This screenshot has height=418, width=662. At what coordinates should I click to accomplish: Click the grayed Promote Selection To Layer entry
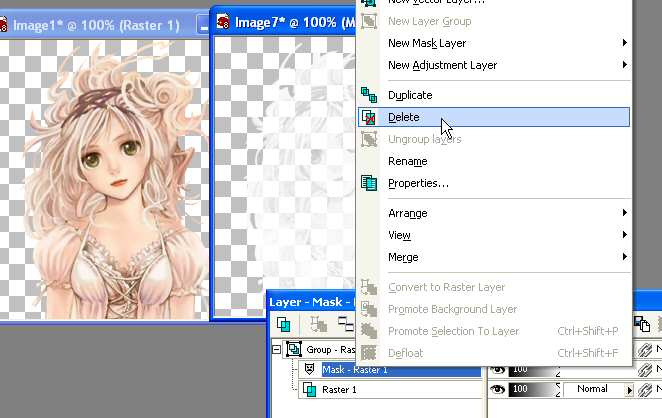coord(494,331)
